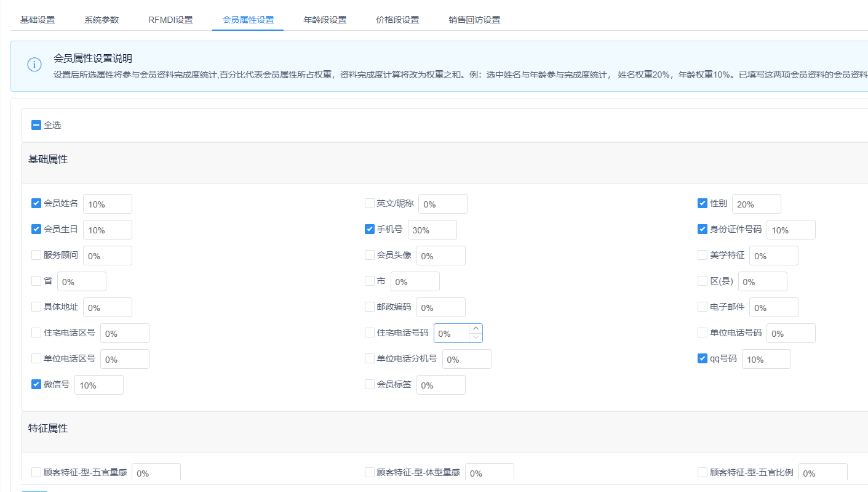Disable the 手机号 checkbox
This screenshot has width=868, height=492.
click(x=370, y=229)
